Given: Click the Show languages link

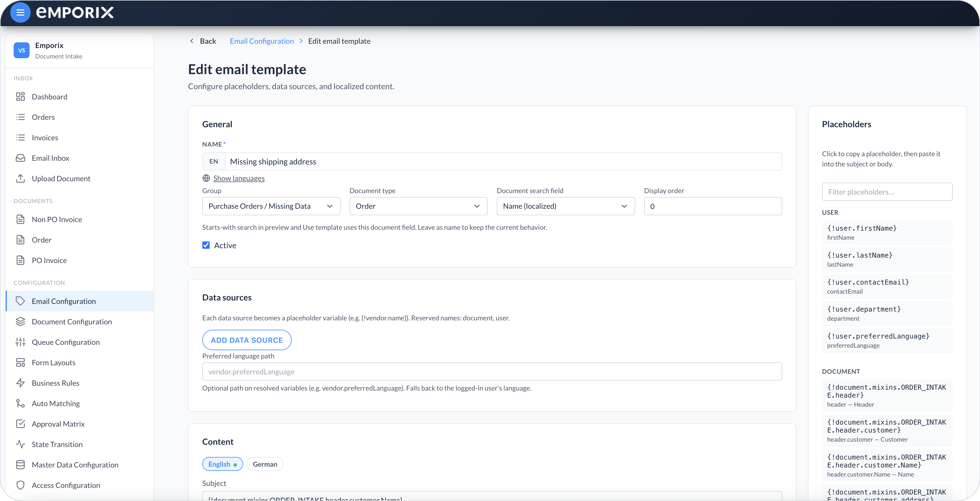Looking at the screenshot, I should point(239,178).
